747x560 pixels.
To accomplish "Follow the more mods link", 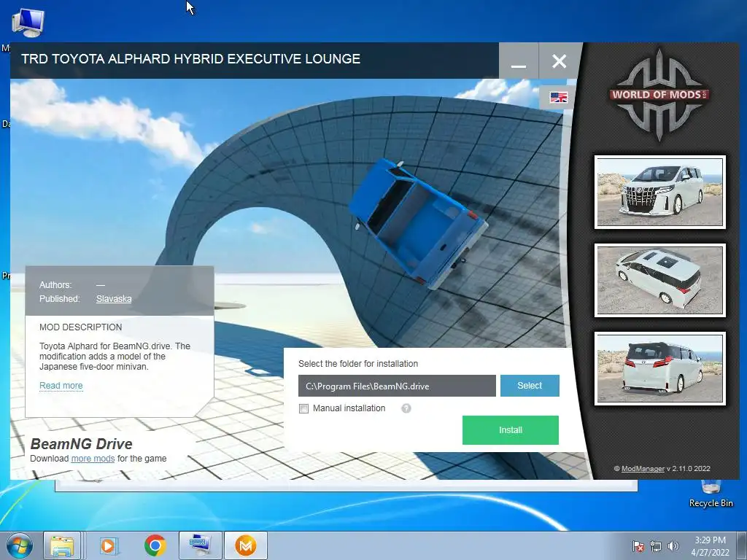I will click(93, 459).
